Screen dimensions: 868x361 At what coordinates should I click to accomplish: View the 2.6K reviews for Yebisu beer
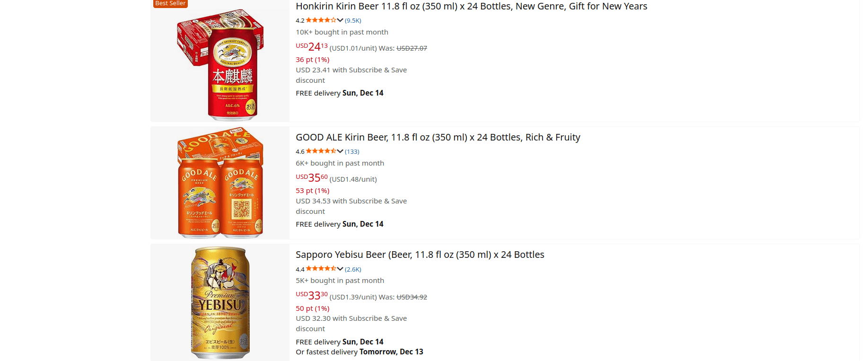(353, 270)
